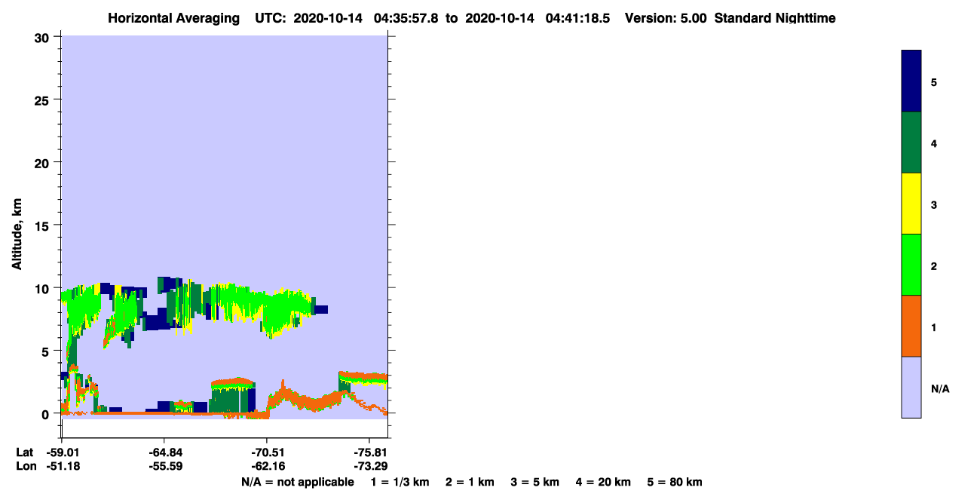980x503 pixels.
Task: Click the latitude value -70.51
Action: 268,452
